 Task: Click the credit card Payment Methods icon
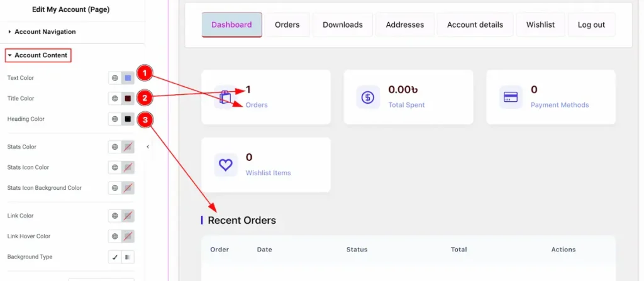509,97
